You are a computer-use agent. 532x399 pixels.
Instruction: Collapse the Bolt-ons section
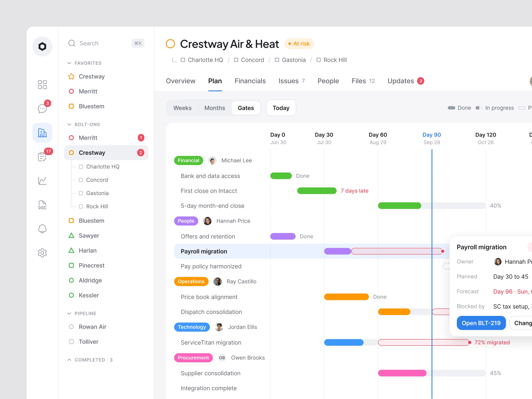click(x=69, y=124)
